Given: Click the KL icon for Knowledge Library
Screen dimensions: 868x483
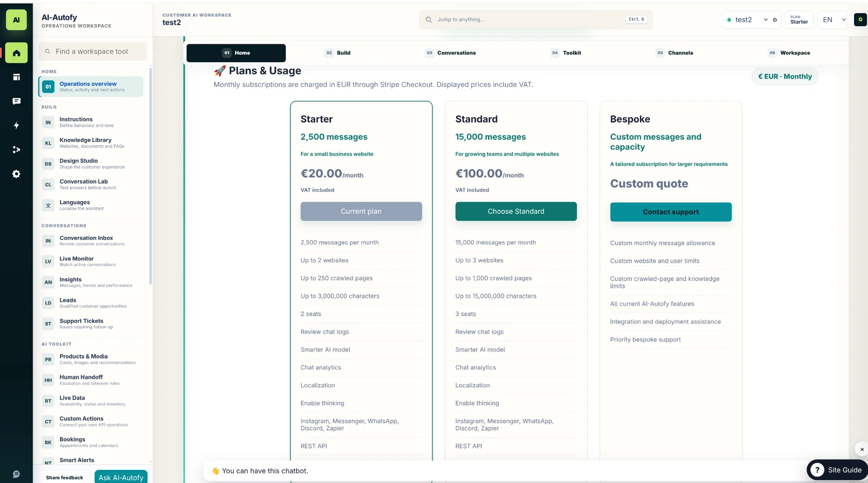Looking at the screenshot, I should (48, 143).
